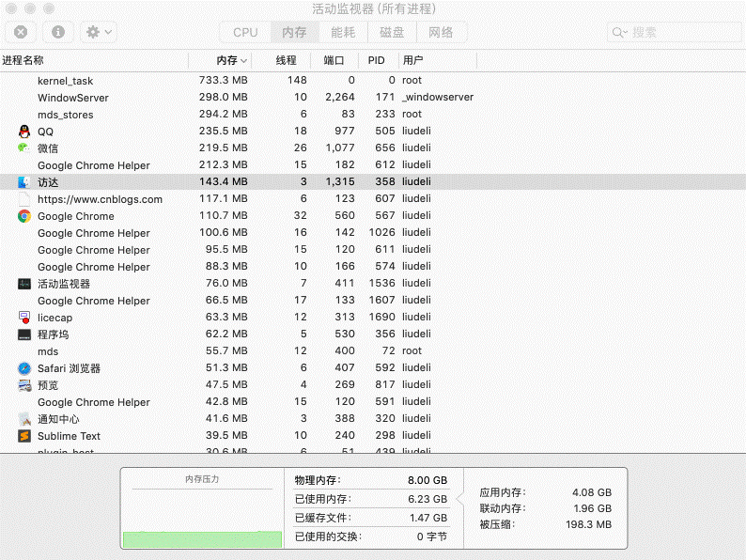Click the 物理内存 8.00 GB value
This screenshot has width=746, height=560.
427,480
